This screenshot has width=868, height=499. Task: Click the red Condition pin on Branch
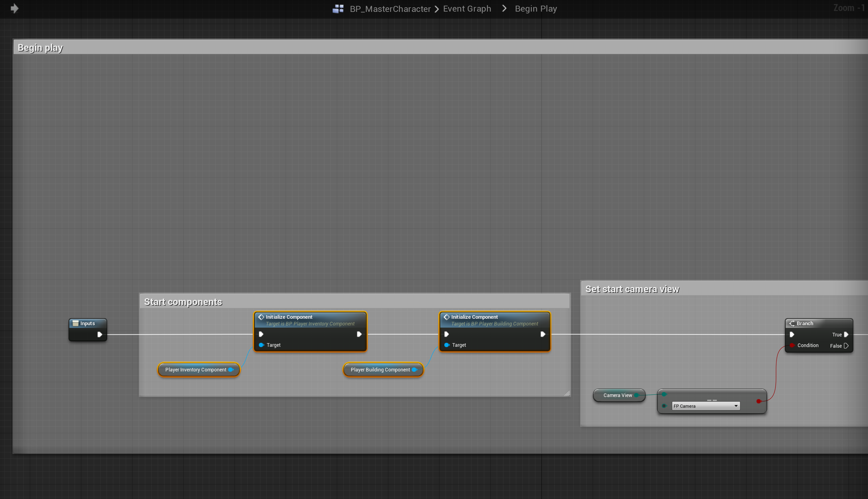(x=792, y=345)
